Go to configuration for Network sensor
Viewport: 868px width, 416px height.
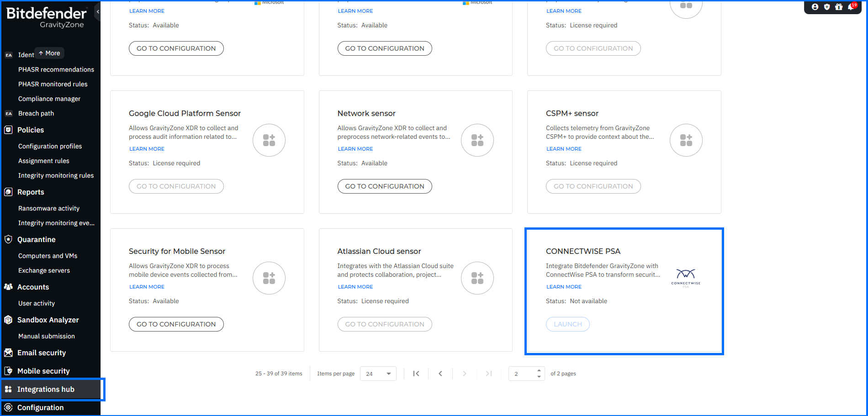(x=384, y=186)
